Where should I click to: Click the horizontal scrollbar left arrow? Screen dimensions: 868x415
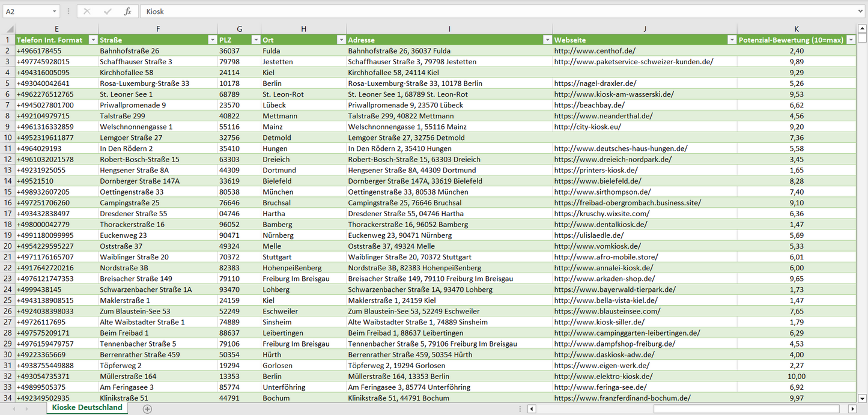click(x=532, y=408)
